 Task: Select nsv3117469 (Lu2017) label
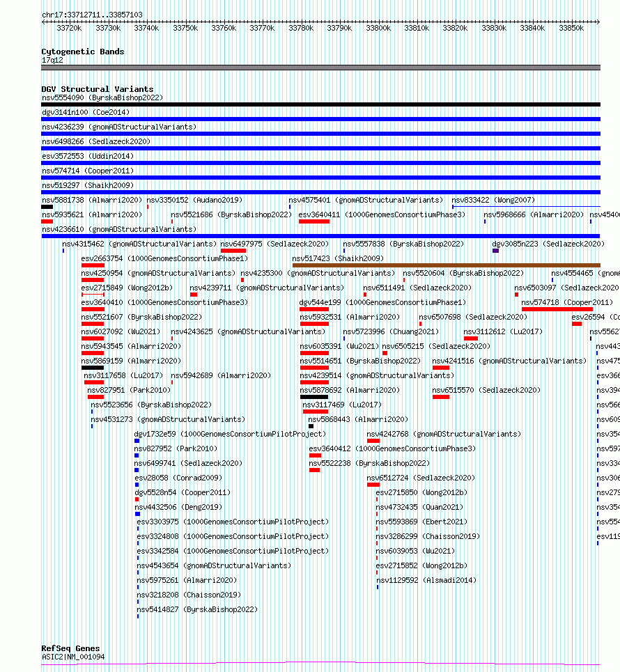coord(342,405)
